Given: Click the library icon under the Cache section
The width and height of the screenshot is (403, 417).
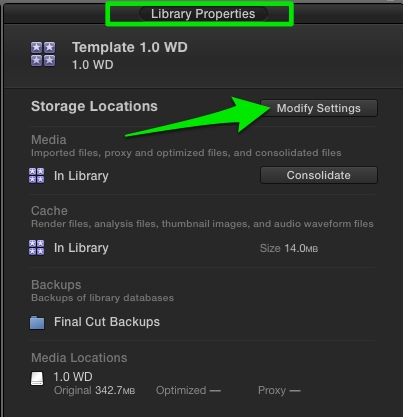Looking at the screenshot, I should (36, 248).
